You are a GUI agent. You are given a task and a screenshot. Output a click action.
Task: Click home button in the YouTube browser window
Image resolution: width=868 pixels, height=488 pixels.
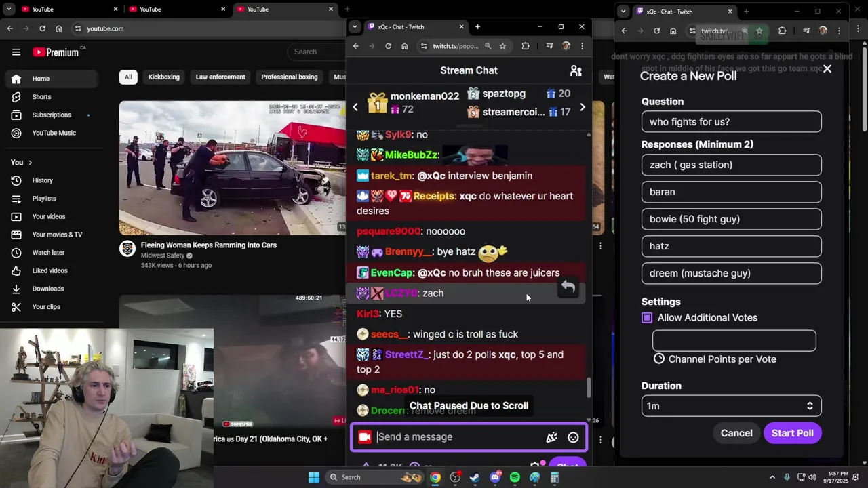58,28
